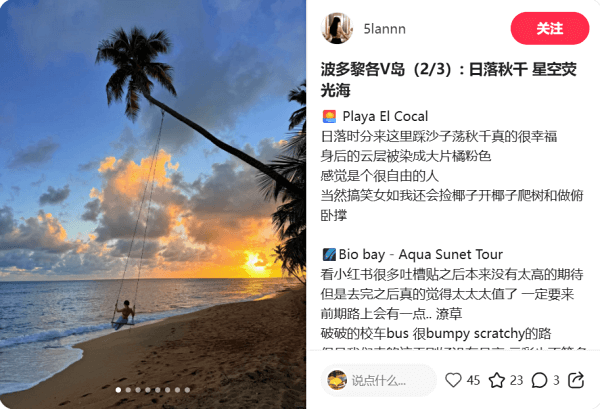The width and height of the screenshot is (600, 409).
Task: Click the beach swing sunset photo
Action: 153,204
